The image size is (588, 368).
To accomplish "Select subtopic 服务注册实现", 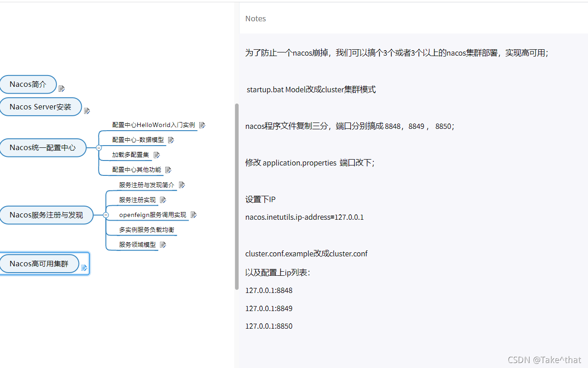I will 137,200.
